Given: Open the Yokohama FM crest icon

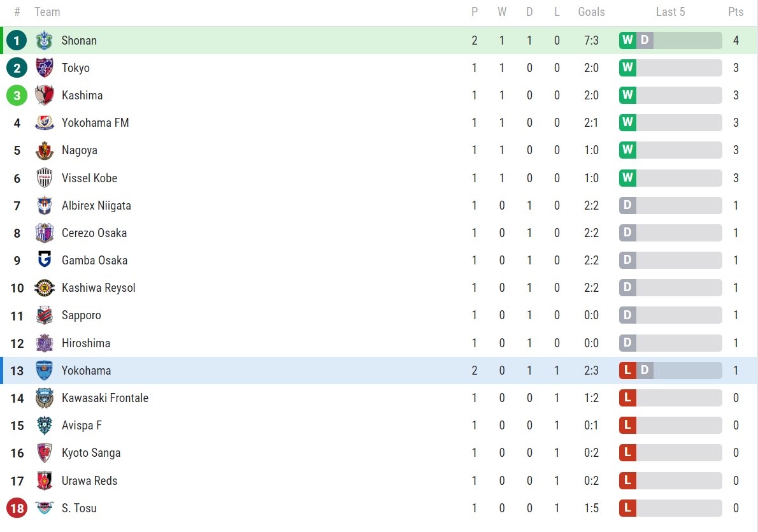Looking at the screenshot, I should click(x=45, y=123).
